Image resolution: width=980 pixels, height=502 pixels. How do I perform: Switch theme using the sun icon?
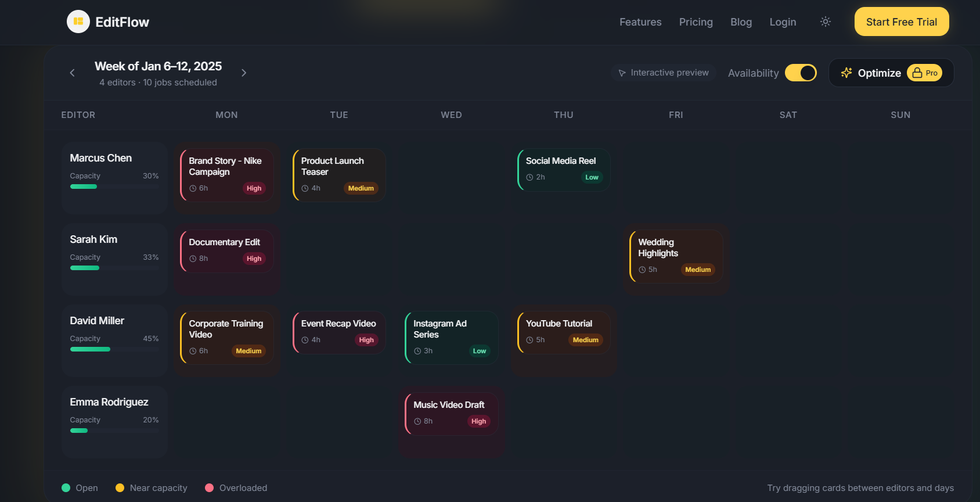pyautogui.click(x=825, y=22)
